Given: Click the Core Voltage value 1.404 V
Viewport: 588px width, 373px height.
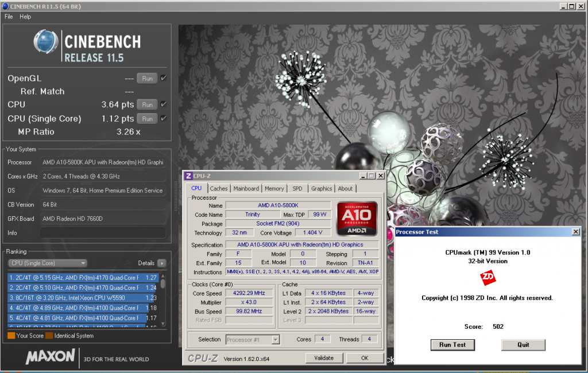Looking at the screenshot, I should [x=313, y=232].
